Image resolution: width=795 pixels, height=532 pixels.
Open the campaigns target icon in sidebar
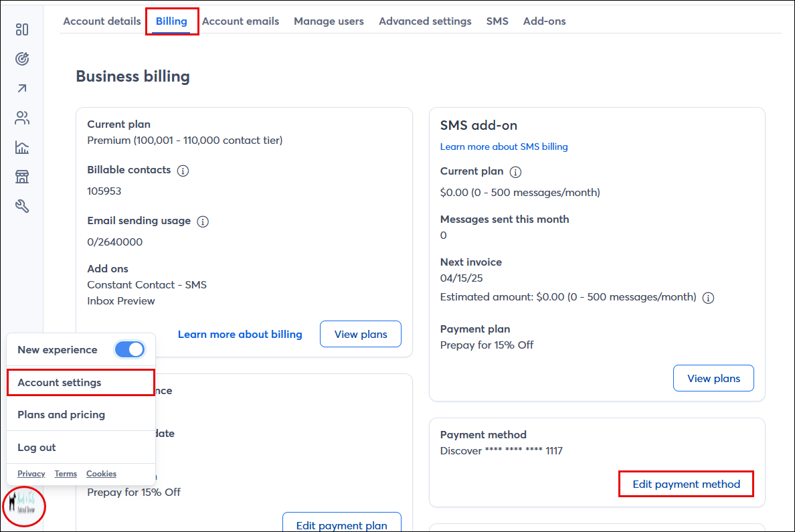22,59
